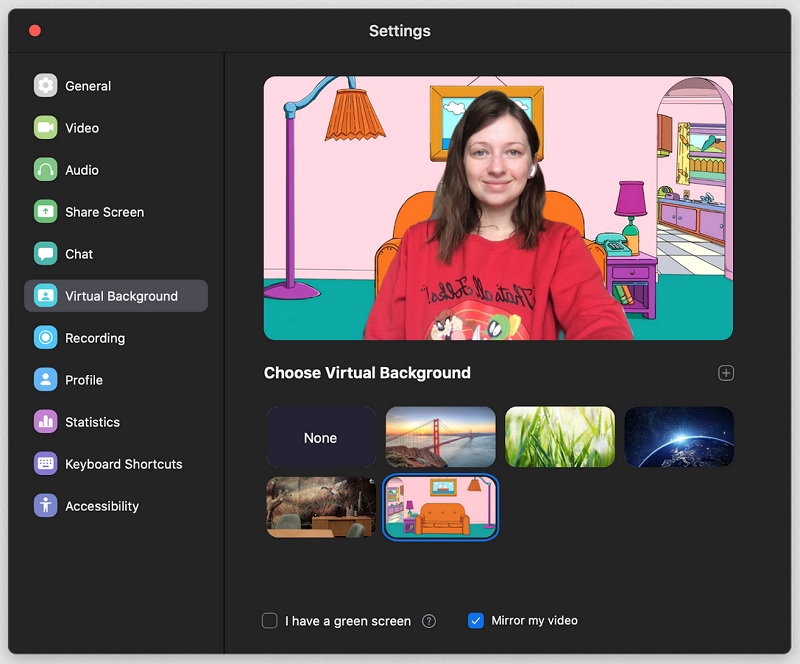Image resolution: width=800 pixels, height=664 pixels.
Task: Click the General settings gear icon
Action: click(46, 86)
